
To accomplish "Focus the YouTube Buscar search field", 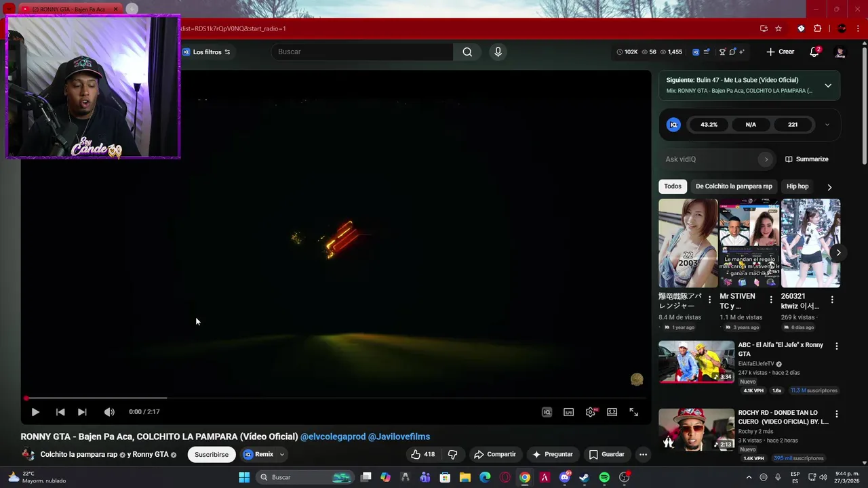I will [363, 52].
